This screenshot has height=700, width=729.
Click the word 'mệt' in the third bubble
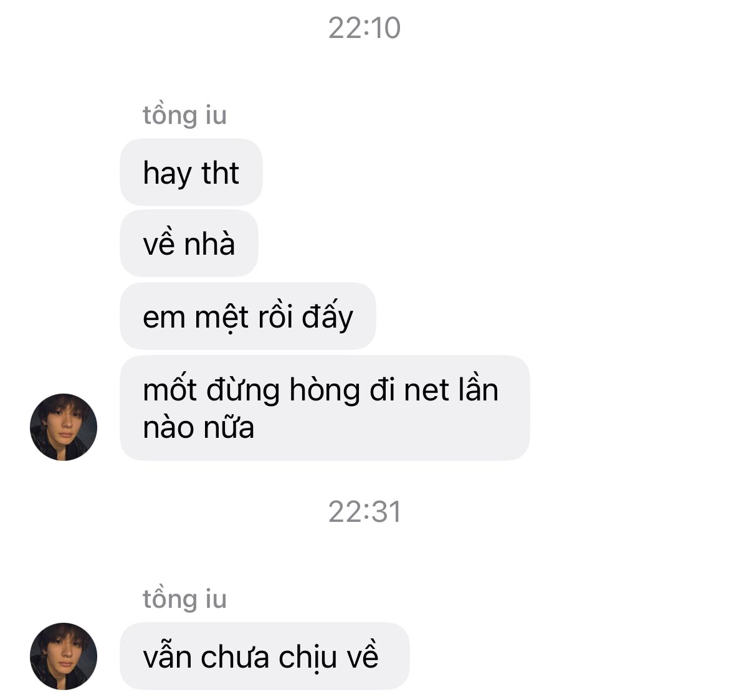[x=221, y=318]
